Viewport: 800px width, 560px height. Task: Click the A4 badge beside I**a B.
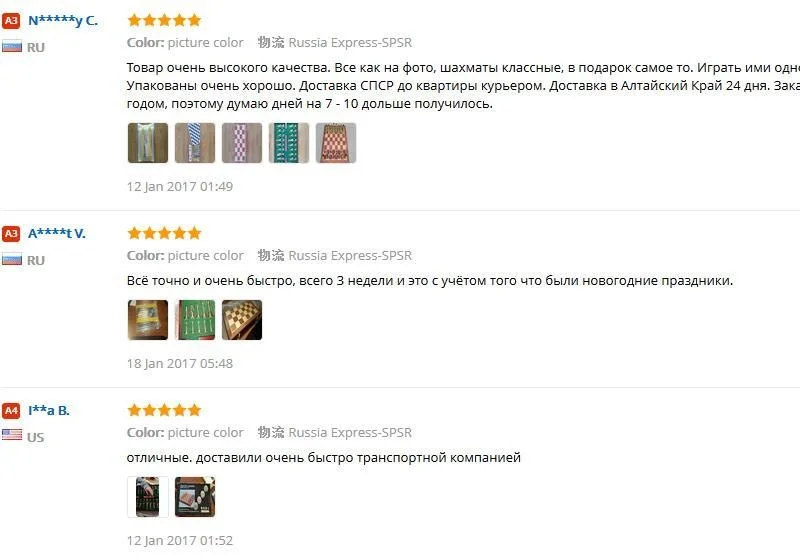(x=11, y=411)
